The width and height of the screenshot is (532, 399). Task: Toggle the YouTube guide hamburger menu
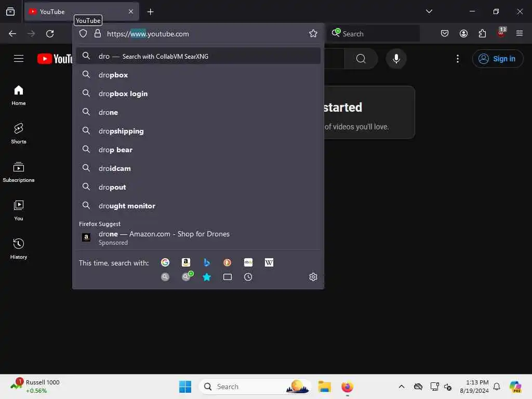point(19,58)
